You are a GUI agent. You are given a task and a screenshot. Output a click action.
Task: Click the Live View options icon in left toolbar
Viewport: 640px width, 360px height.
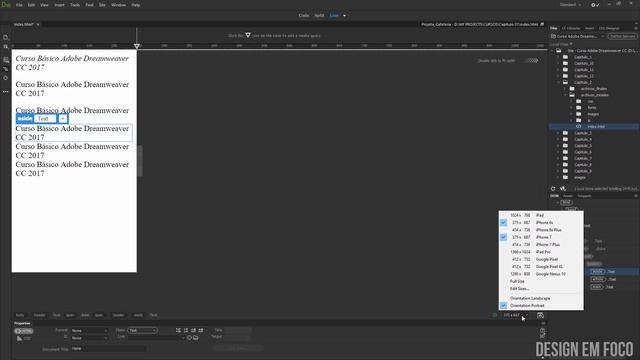[x=6, y=60]
